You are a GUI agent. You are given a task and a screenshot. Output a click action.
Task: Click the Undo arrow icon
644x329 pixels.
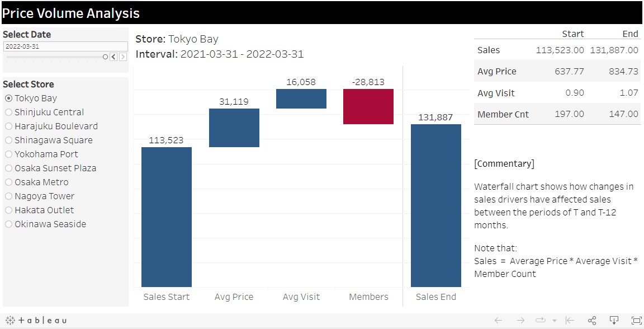coord(498,321)
